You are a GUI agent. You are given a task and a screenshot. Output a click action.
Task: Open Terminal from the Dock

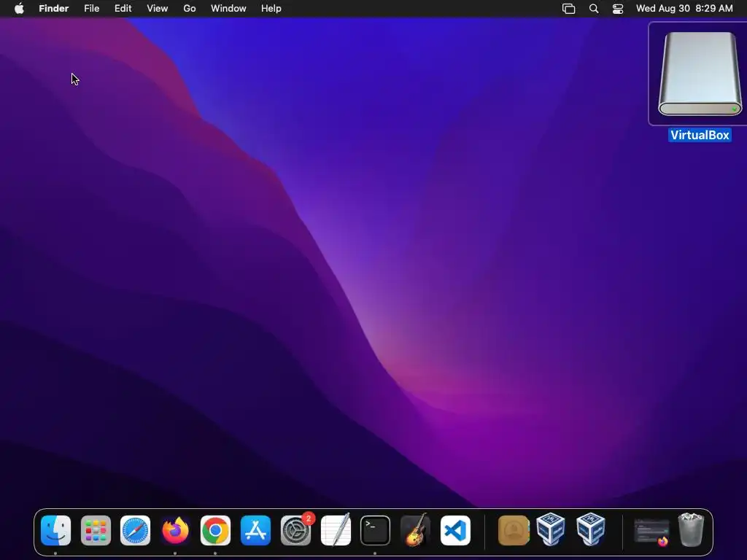(376, 531)
